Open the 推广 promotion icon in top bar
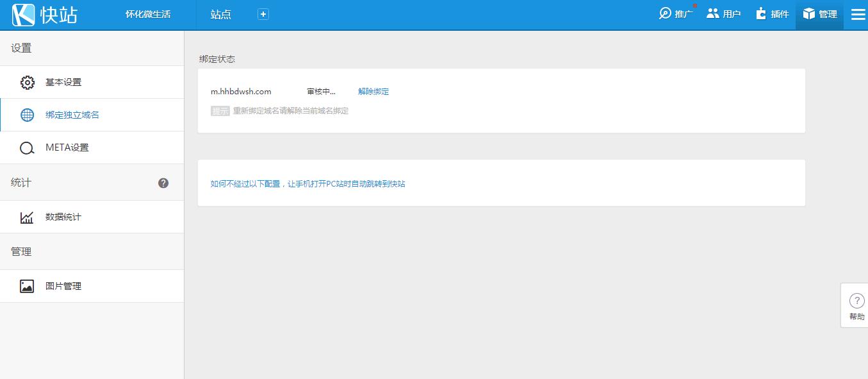868x379 pixels. coord(666,13)
